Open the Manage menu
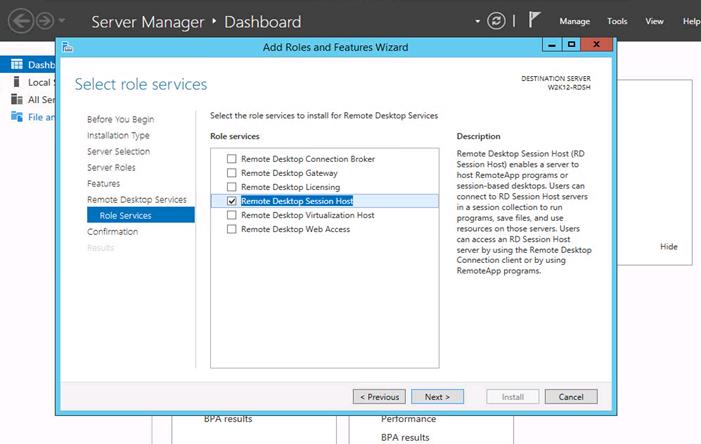 (574, 21)
